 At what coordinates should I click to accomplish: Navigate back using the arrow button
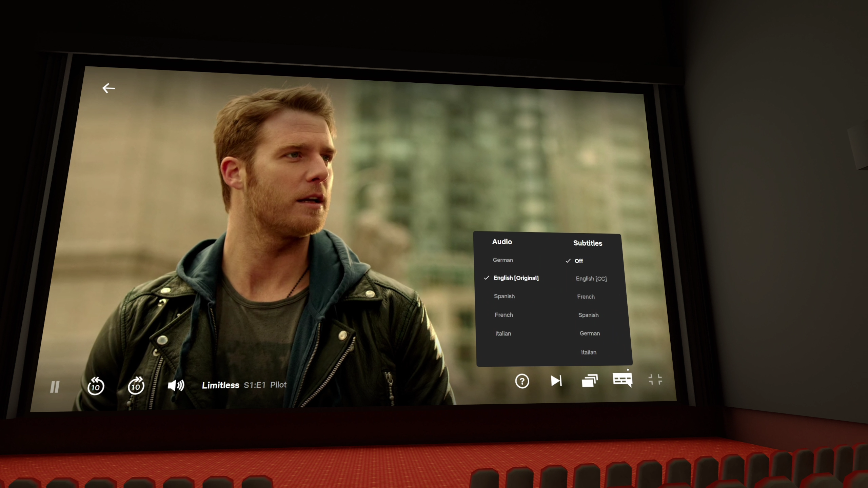pyautogui.click(x=108, y=88)
